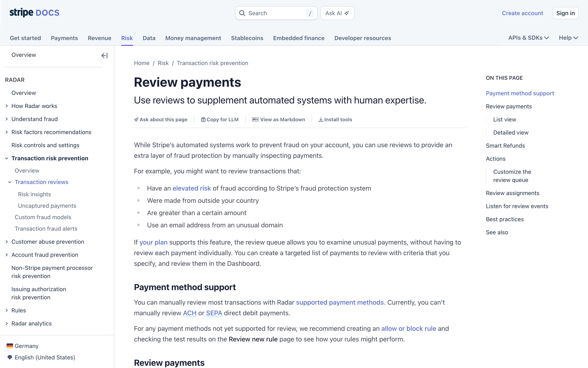Expand Radar analytics section
The image size is (588, 368).
pos(7,323)
